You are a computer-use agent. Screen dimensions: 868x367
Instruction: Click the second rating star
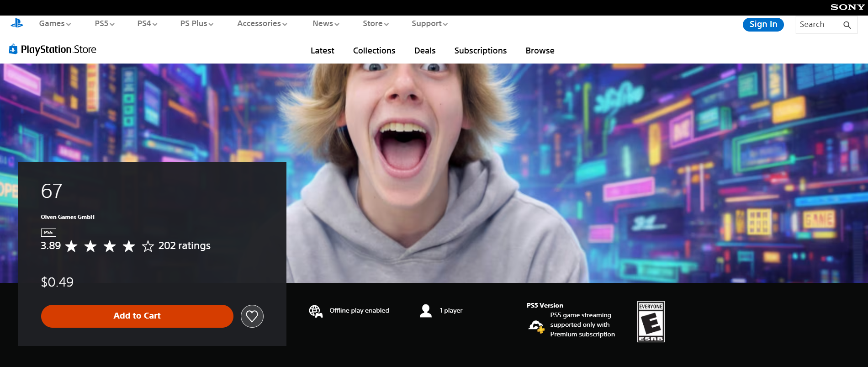pyautogui.click(x=90, y=246)
